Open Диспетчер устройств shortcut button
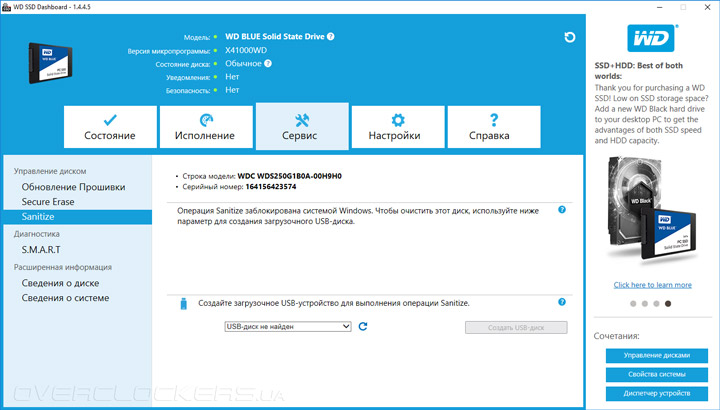Viewport: 720px width, 410px height. coord(657,393)
